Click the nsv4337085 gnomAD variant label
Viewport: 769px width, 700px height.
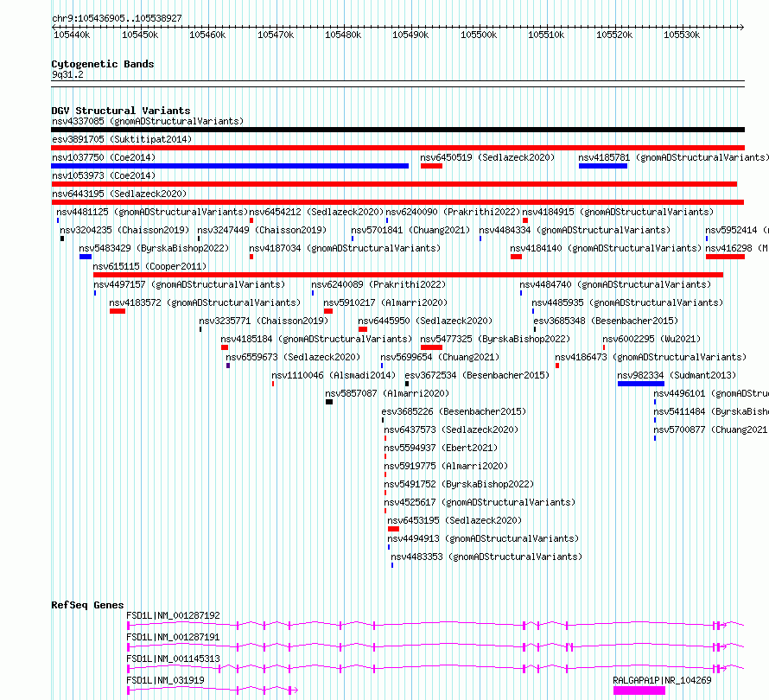point(148,121)
